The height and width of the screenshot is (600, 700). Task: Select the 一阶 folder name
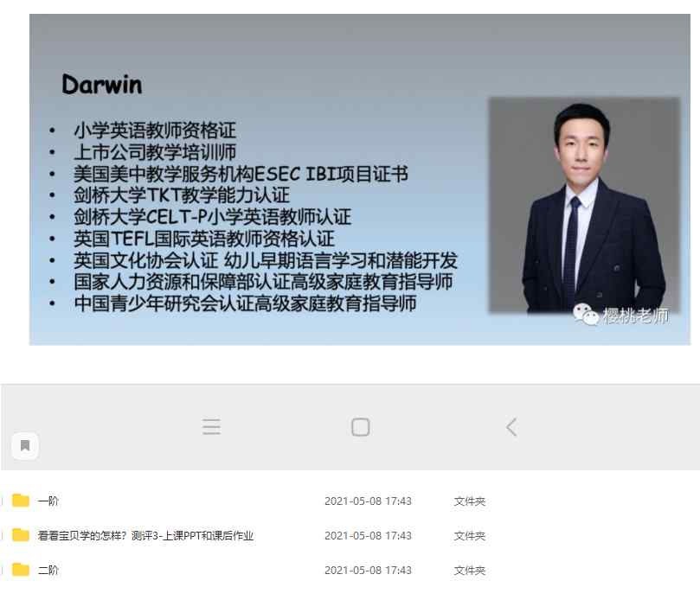pos(48,501)
